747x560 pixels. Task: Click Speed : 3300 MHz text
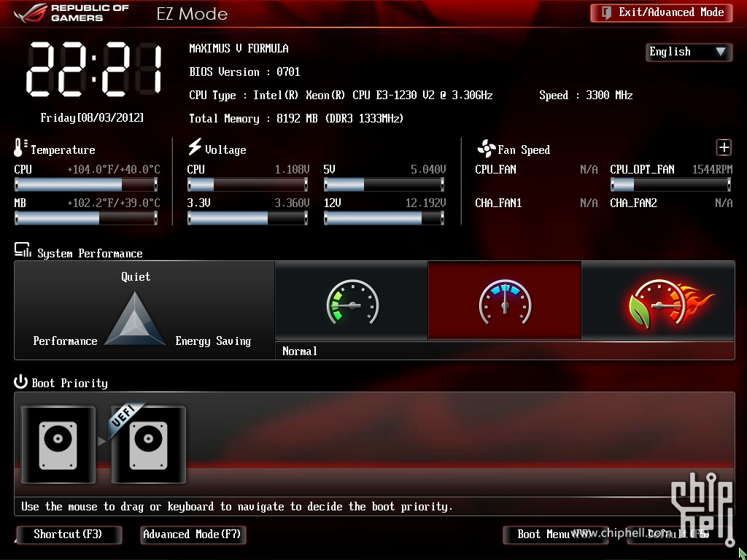click(x=586, y=96)
